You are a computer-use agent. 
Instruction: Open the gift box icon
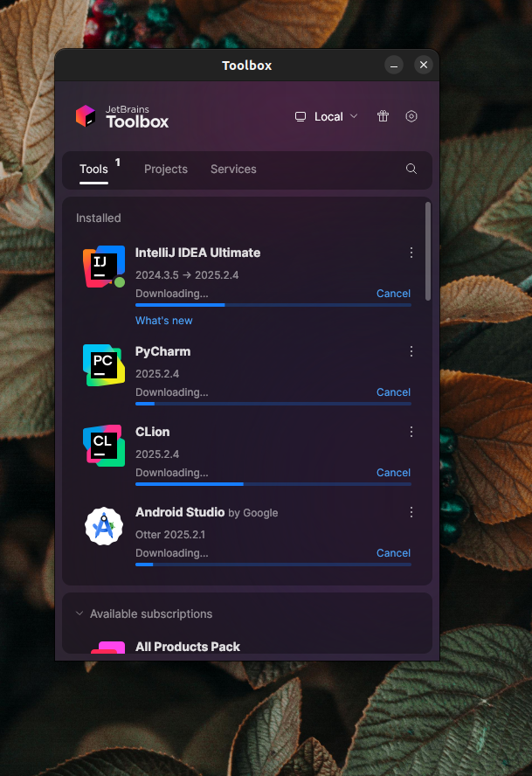[x=383, y=116]
